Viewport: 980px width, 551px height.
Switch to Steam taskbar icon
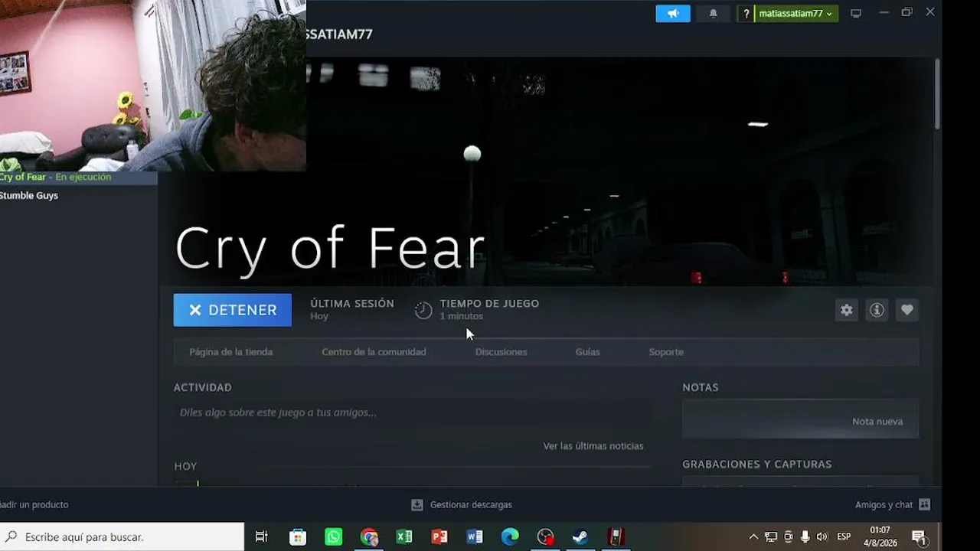(580, 536)
